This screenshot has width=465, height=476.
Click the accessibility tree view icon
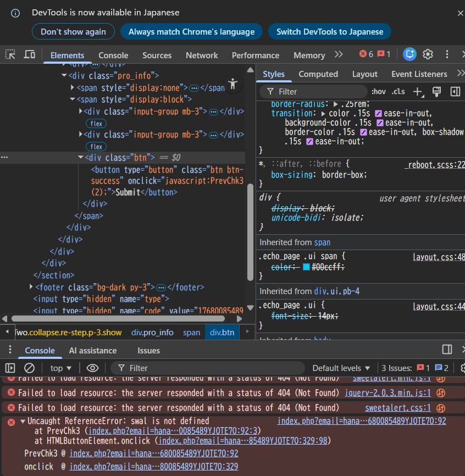click(233, 84)
